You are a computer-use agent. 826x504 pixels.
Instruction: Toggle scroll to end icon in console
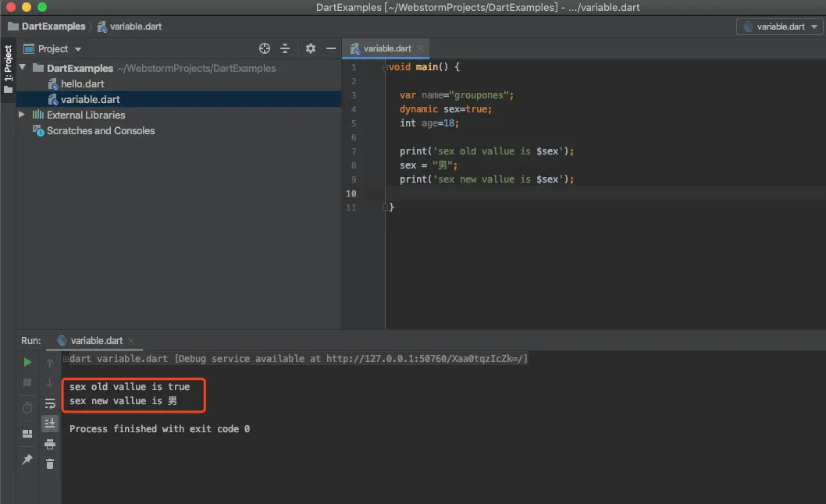click(x=50, y=424)
